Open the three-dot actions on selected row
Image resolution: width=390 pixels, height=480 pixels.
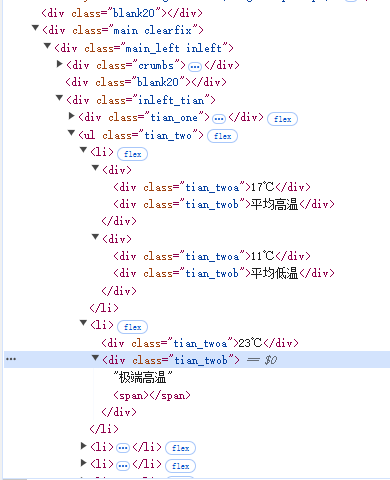[11, 359]
